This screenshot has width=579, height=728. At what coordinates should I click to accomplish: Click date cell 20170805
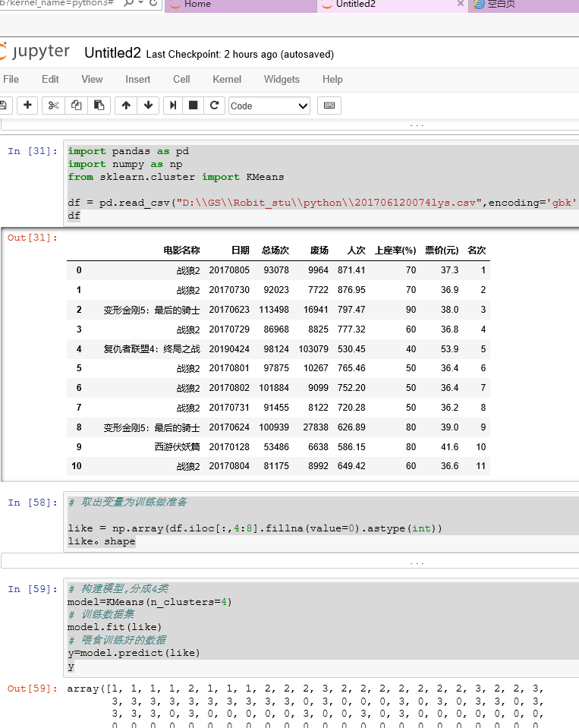click(229, 270)
